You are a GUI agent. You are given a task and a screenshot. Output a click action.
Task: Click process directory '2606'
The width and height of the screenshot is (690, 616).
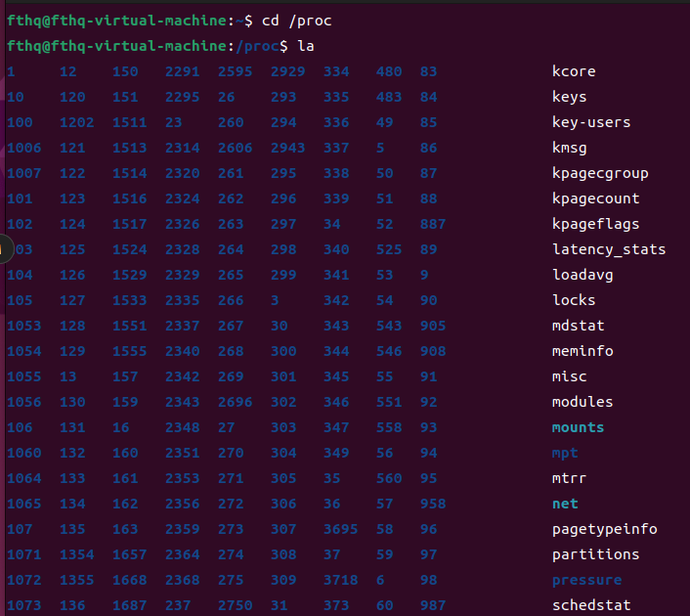235,148
